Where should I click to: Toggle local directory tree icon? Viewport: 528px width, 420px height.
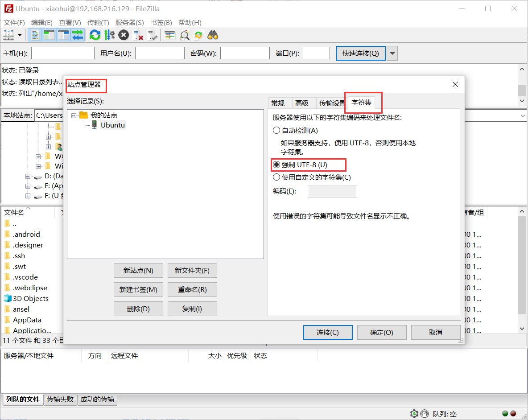(49, 35)
